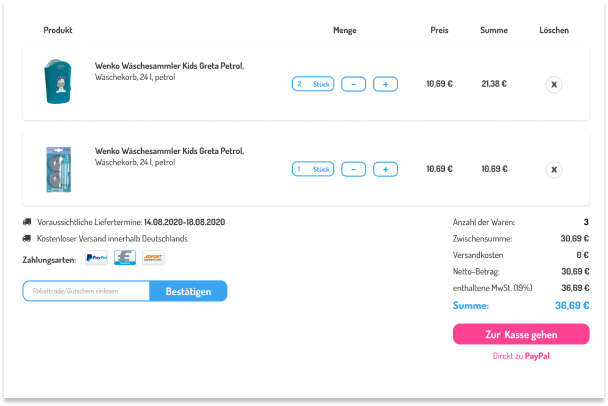Click the enthaltene MwSt. (19%) label
The height and width of the screenshot is (406, 608).
coord(492,288)
